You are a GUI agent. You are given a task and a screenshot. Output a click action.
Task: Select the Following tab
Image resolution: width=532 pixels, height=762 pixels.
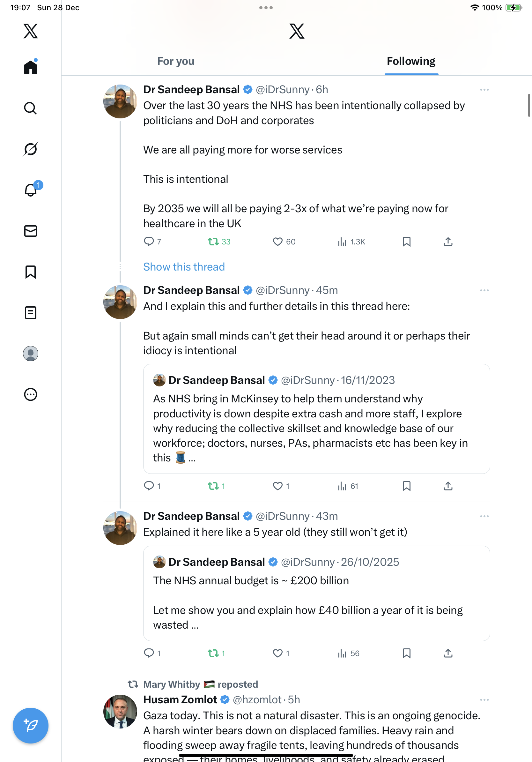(x=411, y=61)
